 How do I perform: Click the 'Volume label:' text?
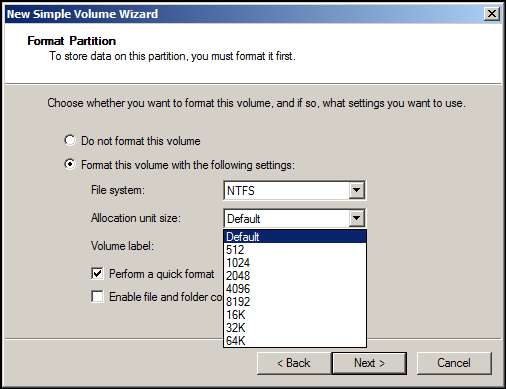tap(122, 246)
